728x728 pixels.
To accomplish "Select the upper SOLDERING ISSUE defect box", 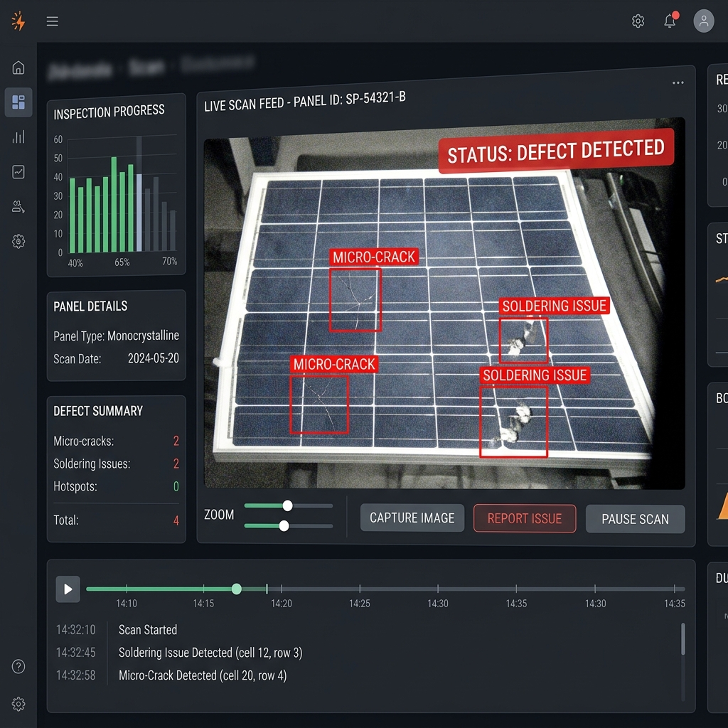I will [524, 341].
